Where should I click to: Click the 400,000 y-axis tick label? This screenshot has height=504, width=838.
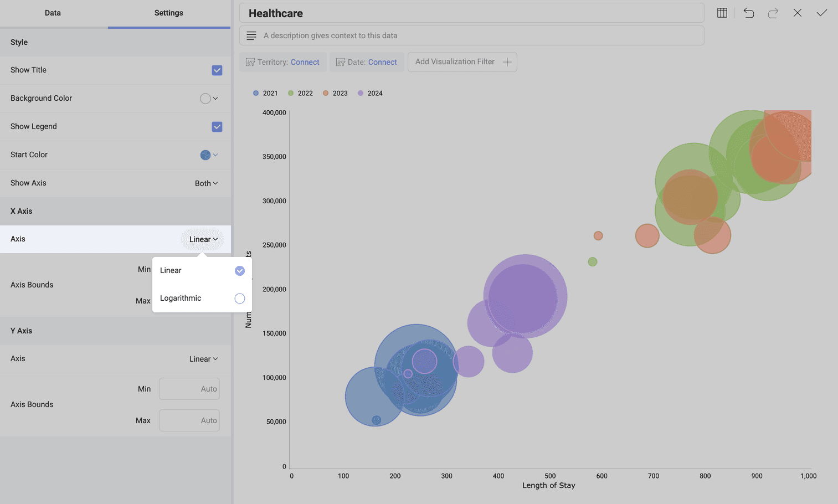point(274,112)
